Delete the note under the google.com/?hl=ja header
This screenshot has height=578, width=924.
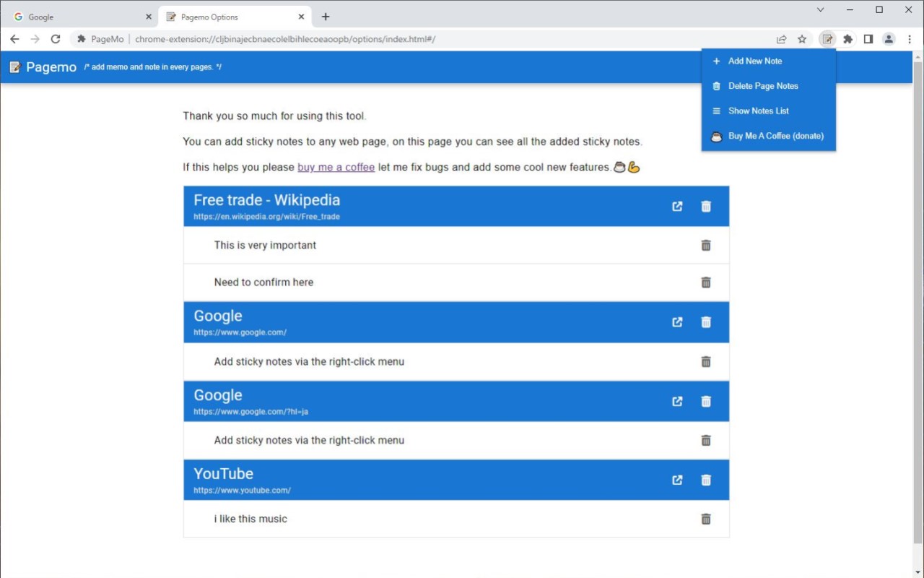coord(706,441)
